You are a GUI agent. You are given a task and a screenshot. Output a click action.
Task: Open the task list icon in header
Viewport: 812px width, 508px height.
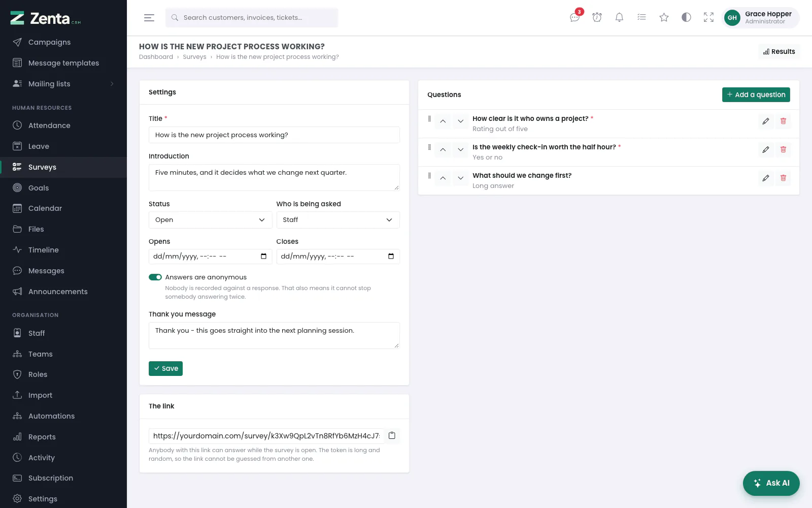click(641, 17)
